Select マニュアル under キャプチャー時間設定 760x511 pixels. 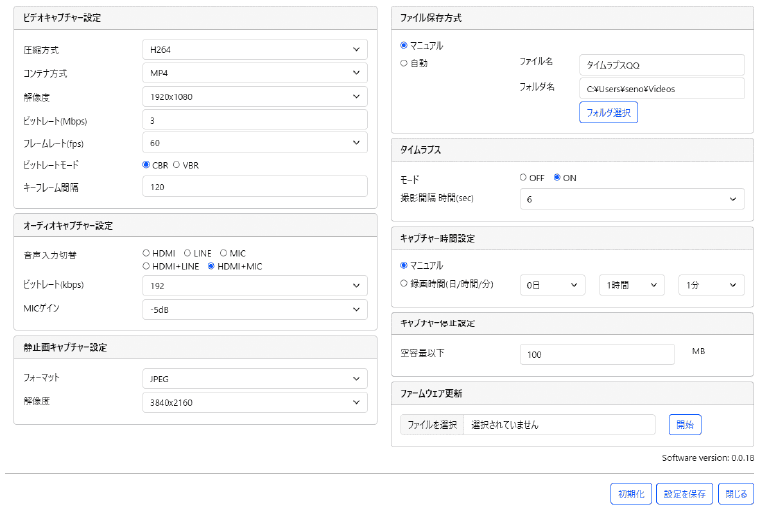404,265
